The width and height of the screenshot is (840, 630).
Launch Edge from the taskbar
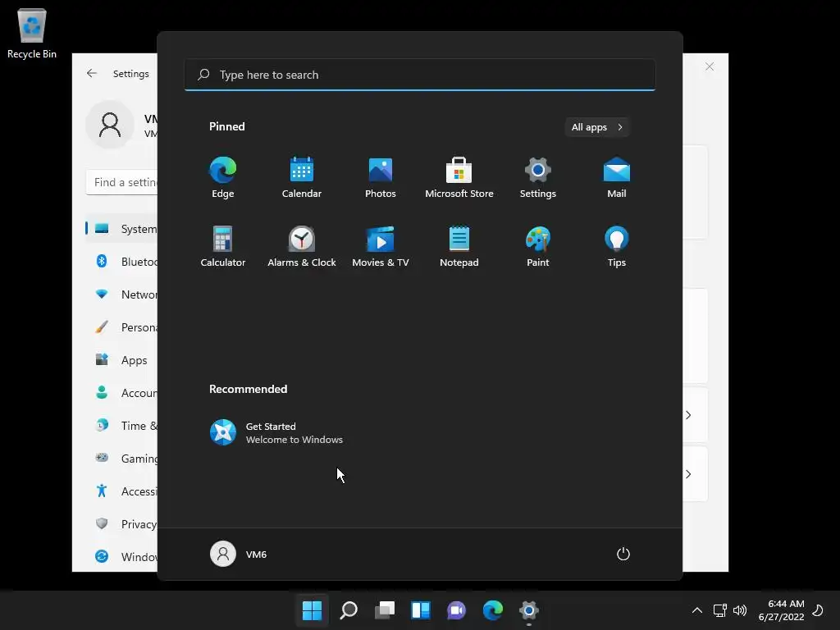[x=492, y=610]
